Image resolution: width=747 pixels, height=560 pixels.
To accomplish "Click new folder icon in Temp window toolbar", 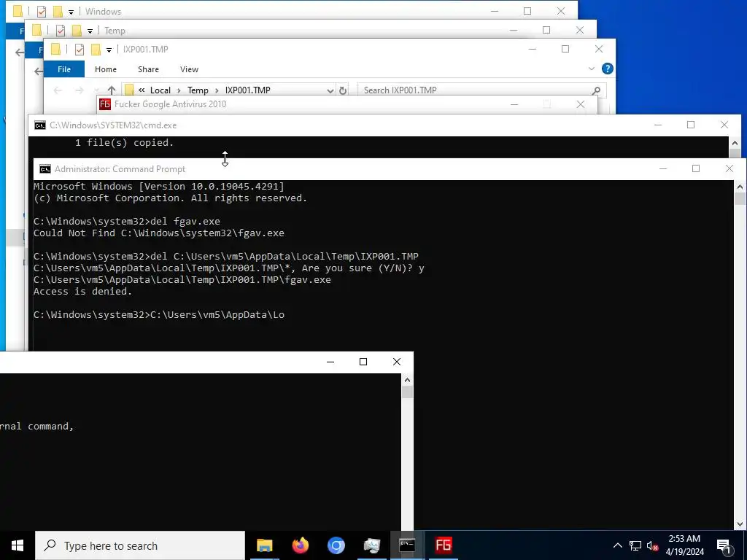I will tap(77, 31).
